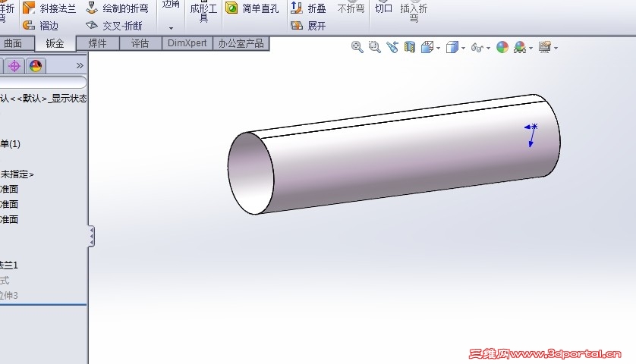636x364 pixels.
Task: Activate the 褶边 hem tool
Action: point(40,26)
